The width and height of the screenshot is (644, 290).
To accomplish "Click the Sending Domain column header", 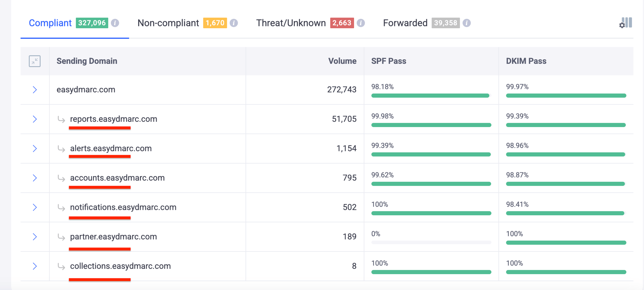I will point(87,61).
